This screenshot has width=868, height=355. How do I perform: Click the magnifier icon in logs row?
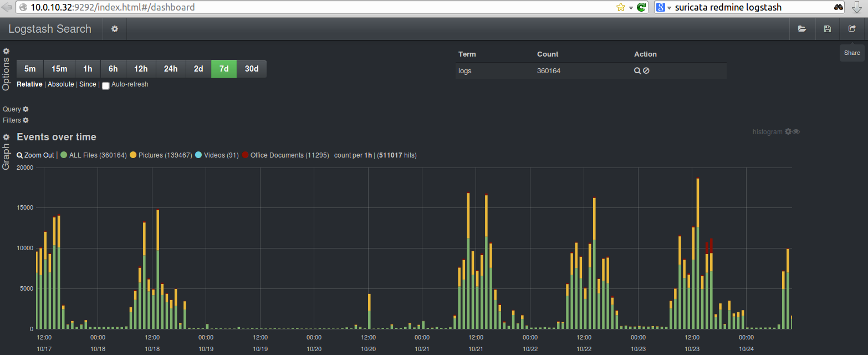point(637,71)
